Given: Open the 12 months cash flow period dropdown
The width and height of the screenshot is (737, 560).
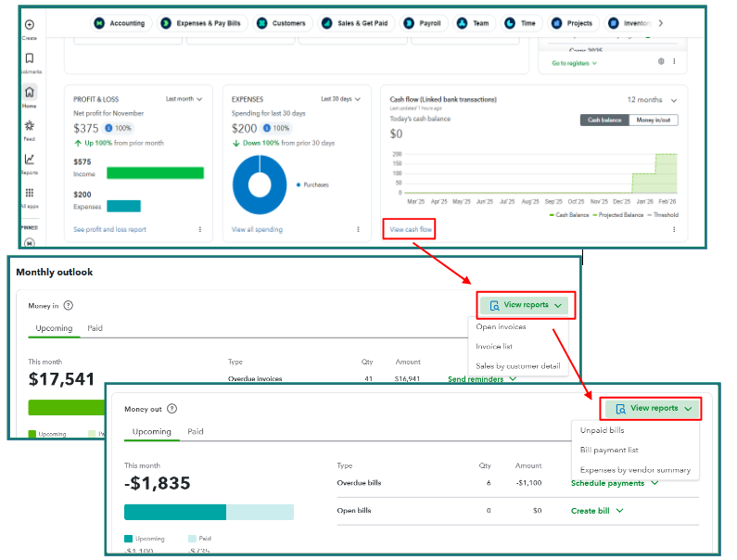Looking at the screenshot, I should 652,100.
